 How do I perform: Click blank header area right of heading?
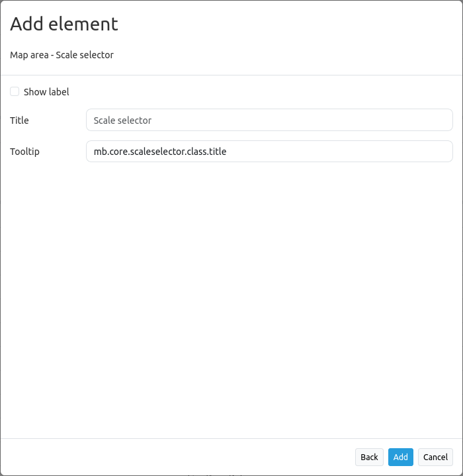(x=298, y=24)
